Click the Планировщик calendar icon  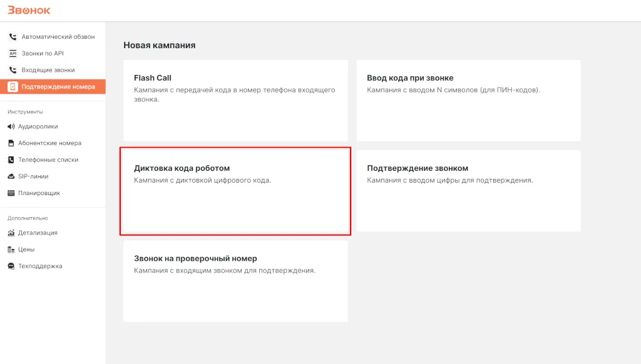[11, 193]
